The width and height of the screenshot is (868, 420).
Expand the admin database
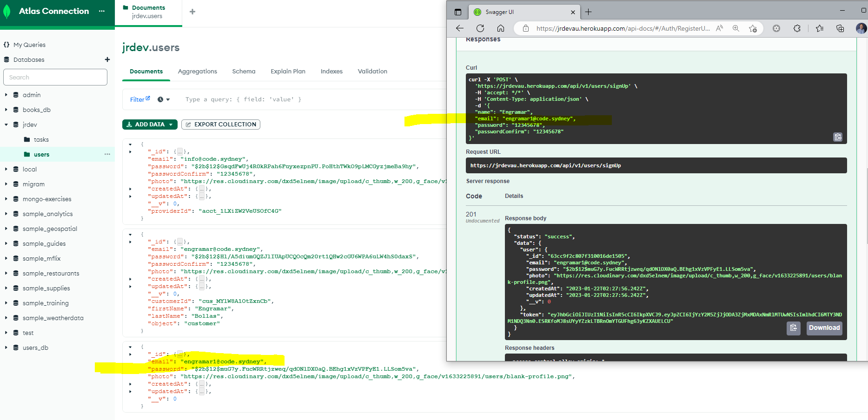(x=6, y=94)
